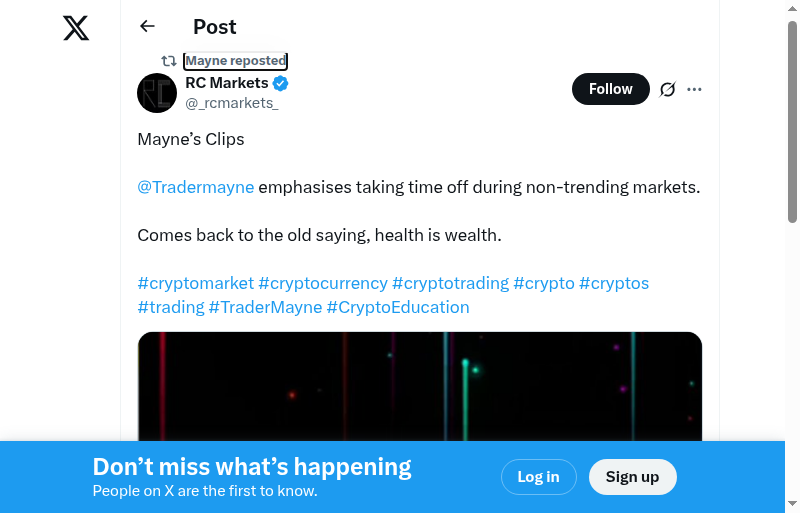
Task: Open the three-dot more options menu
Action: pos(695,89)
